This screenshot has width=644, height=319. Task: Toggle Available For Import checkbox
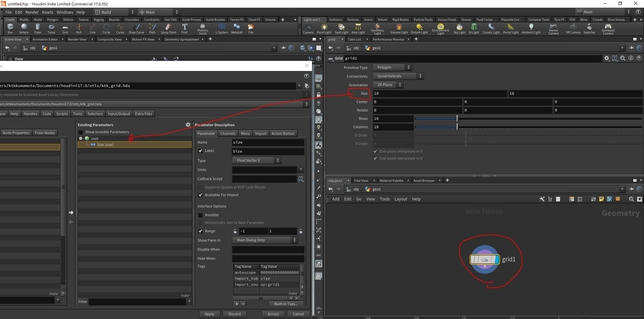coord(201,195)
